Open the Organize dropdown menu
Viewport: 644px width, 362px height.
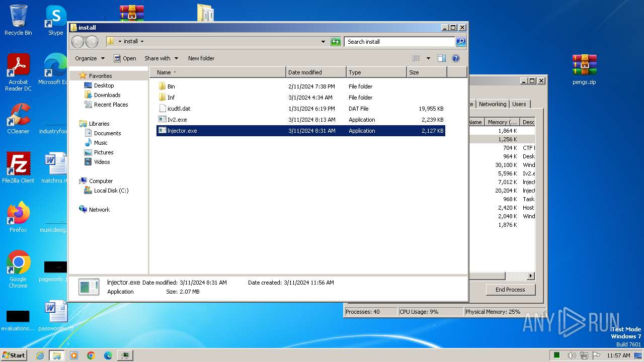(90, 58)
